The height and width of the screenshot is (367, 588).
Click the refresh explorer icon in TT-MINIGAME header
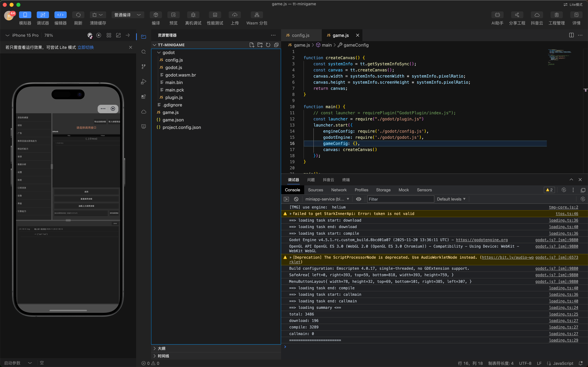point(268,45)
